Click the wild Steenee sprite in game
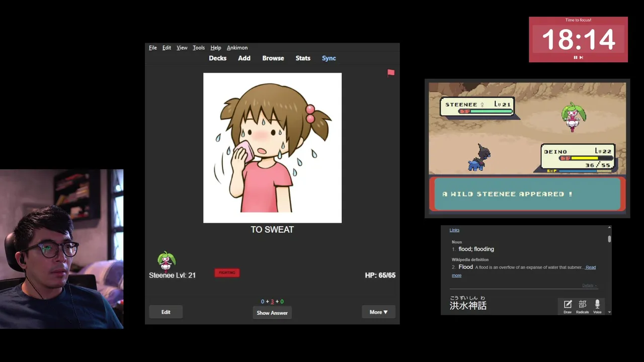This screenshot has width=644, height=362. tap(573, 117)
